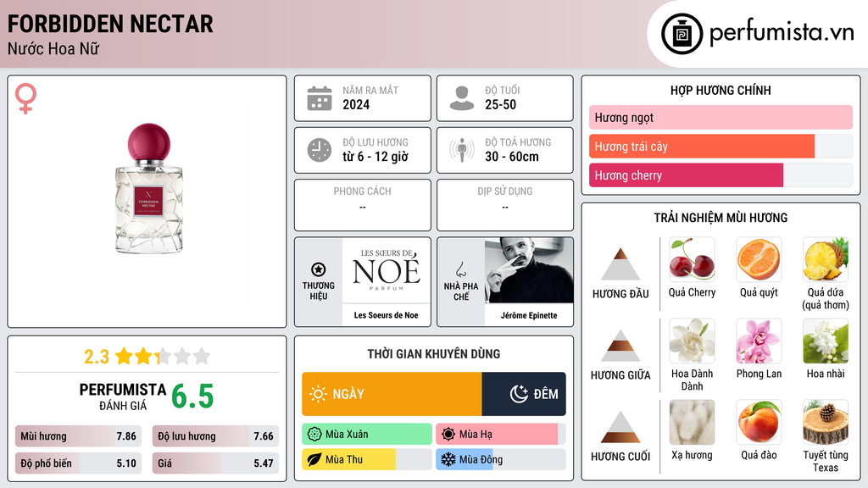Open the Forbidden Nectar bottle image
The image size is (868, 488).
(149, 189)
